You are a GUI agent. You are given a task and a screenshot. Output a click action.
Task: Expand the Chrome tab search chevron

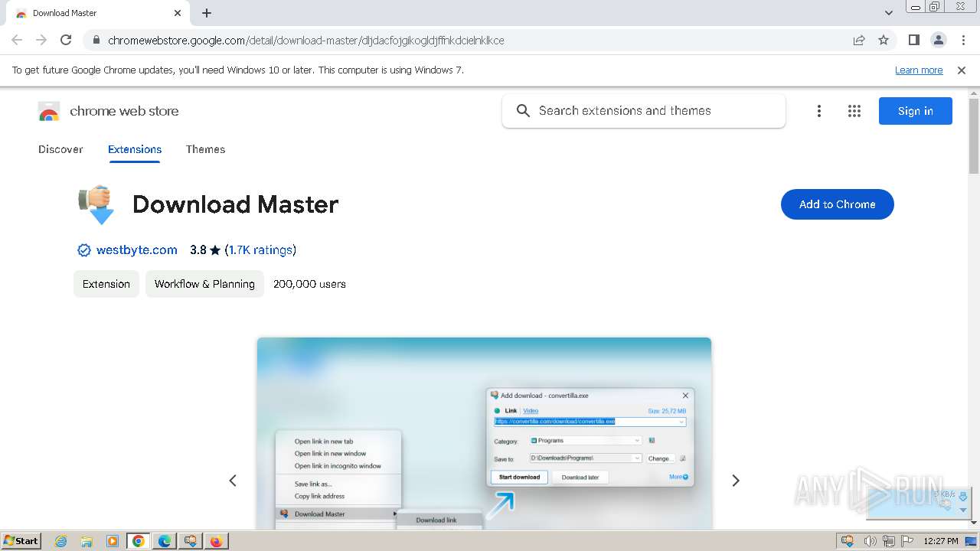pyautogui.click(x=889, y=13)
